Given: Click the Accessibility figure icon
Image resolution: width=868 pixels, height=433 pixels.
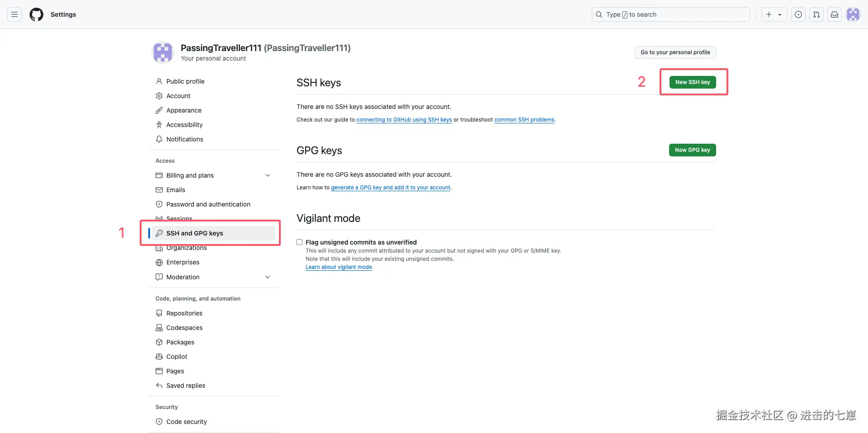Looking at the screenshot, I should [x=159, y=125].
